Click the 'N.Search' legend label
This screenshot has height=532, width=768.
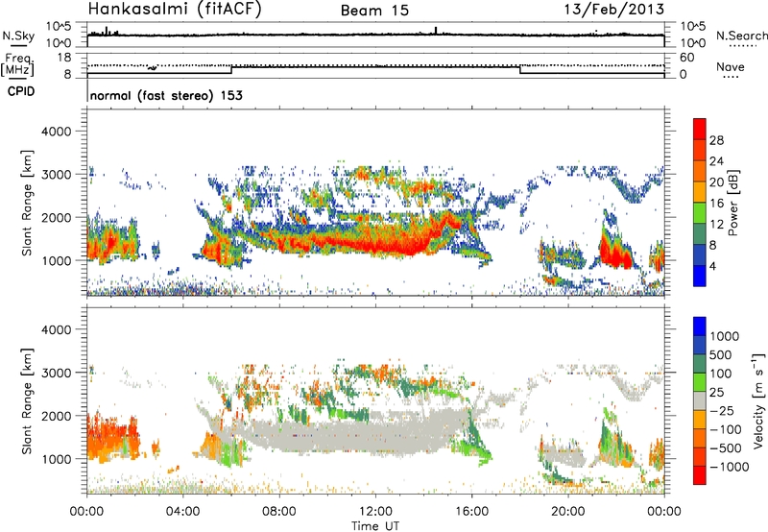741,36
